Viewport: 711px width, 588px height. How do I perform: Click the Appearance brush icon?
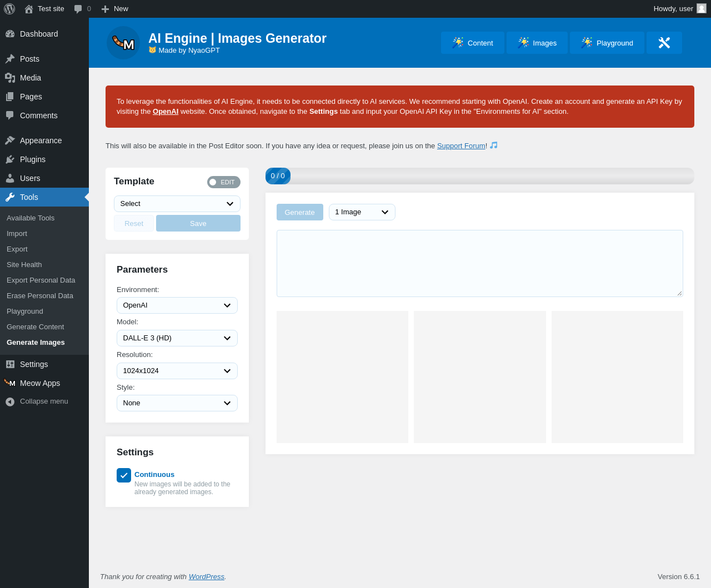(x=10, y=140)
